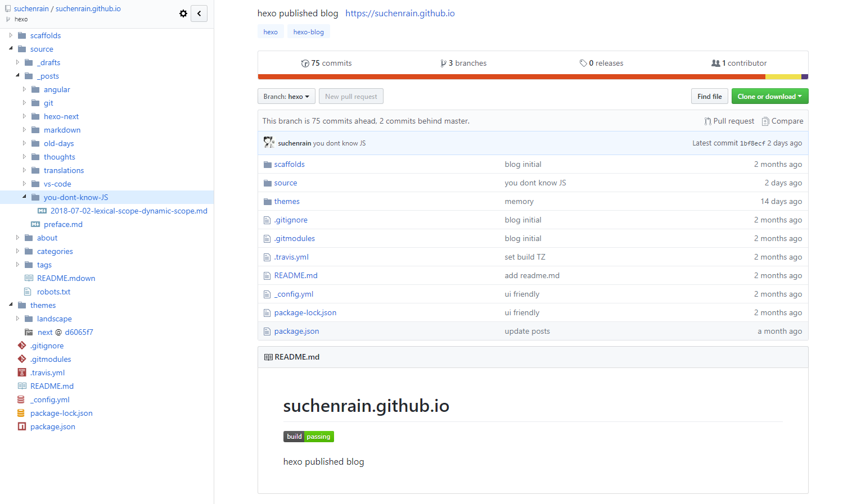Collapse the themes folder arrow in the tree
Screen dimensions: 843x504
(x=11, y=305)
